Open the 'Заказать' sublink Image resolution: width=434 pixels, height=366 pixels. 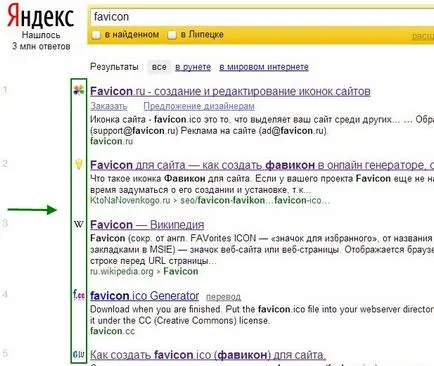pyautogui.click(x=109, y=106)
